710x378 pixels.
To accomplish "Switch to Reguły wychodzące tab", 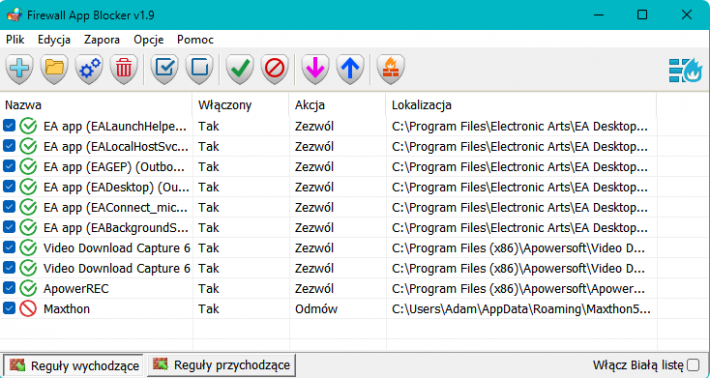I will click(74, 365).
